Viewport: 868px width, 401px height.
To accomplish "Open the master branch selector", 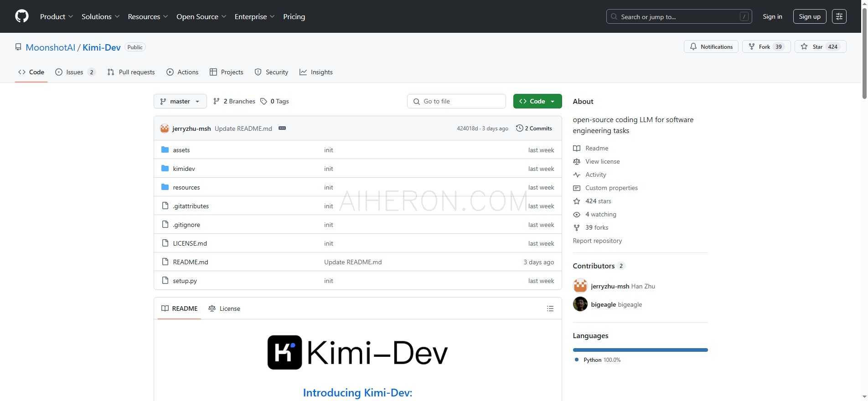I will tap(180, 101).
